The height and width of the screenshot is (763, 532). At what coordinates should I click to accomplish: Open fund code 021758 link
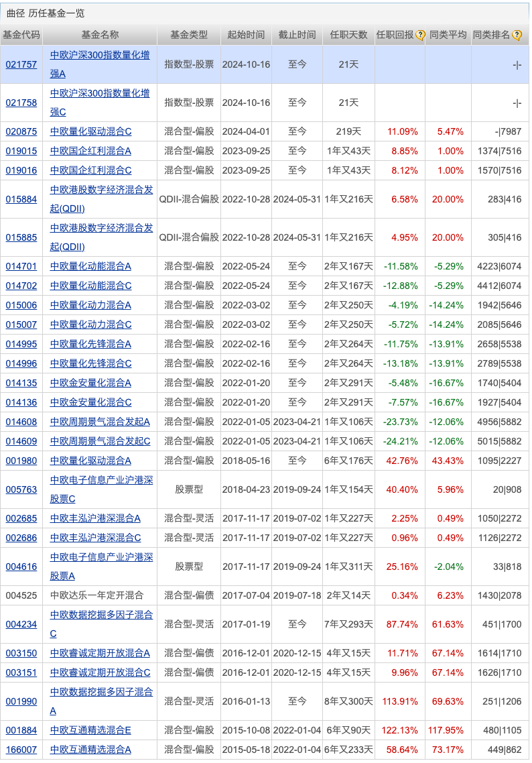(21, 103)
